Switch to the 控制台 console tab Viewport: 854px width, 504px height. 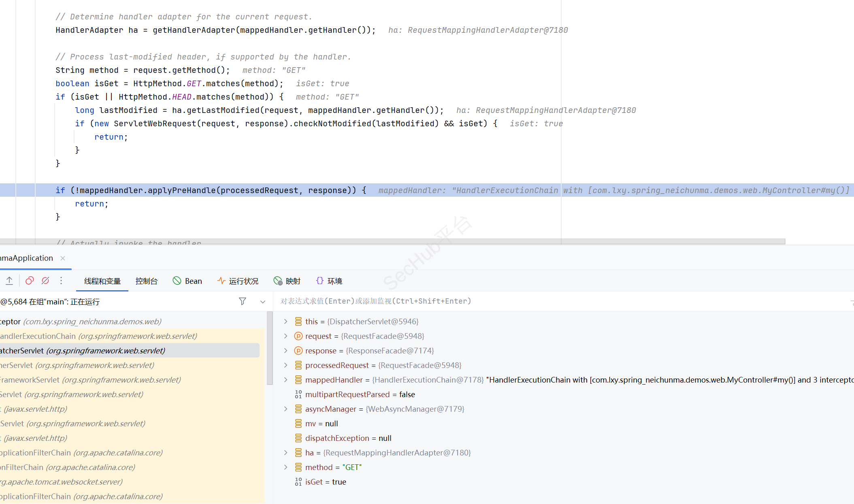146,281
